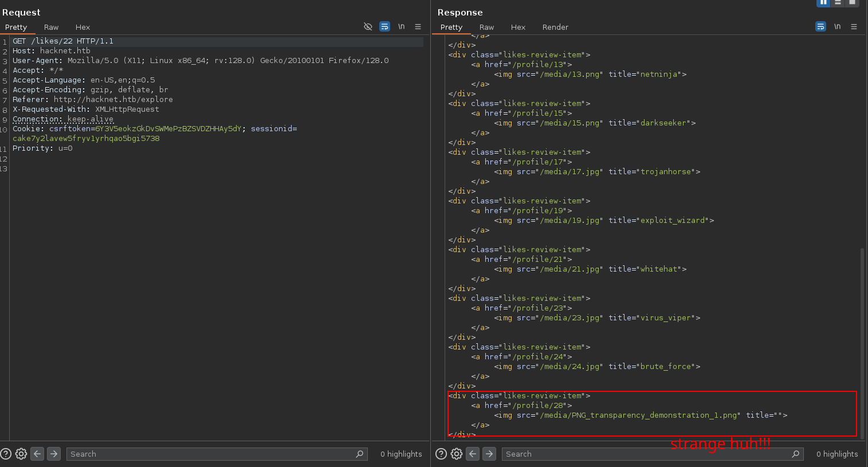Screen dimensions: 868x467
Task: Click the Response search input field
Action: [x=647, y=454]
